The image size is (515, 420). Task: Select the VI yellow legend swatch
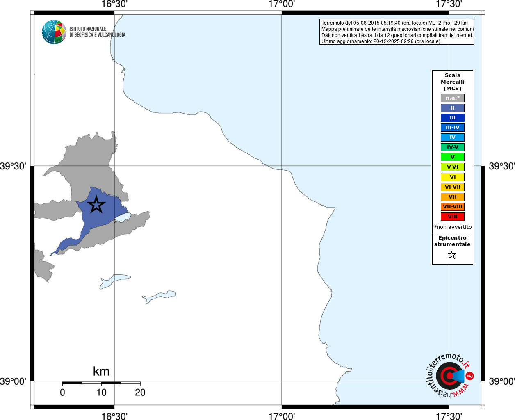[453, 177]
